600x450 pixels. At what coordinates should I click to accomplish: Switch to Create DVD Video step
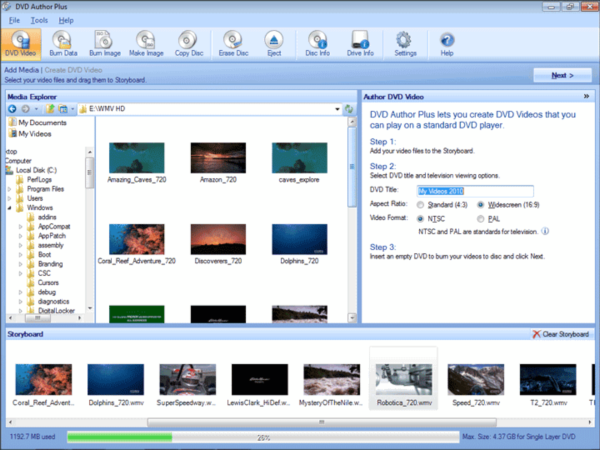[x=73, y=70]
